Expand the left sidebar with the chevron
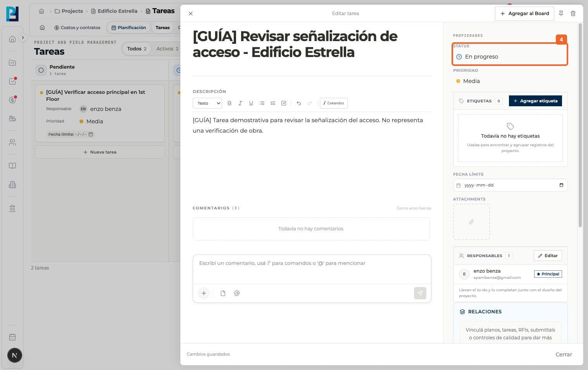The width and height of the screenshot is (588, 370). point(23,38)
